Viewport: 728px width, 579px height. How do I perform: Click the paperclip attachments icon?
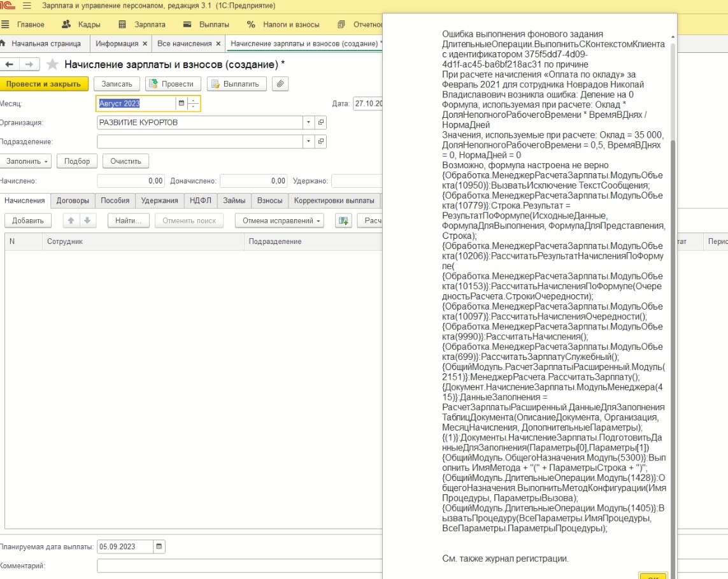pyautogui.click(x=280, y=84)
